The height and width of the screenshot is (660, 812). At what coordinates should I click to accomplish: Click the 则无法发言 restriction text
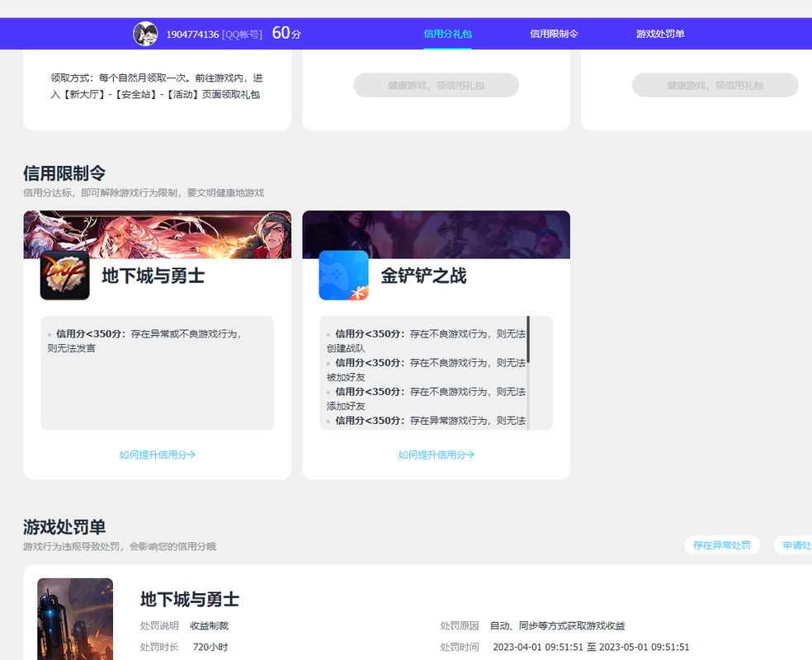72,348
